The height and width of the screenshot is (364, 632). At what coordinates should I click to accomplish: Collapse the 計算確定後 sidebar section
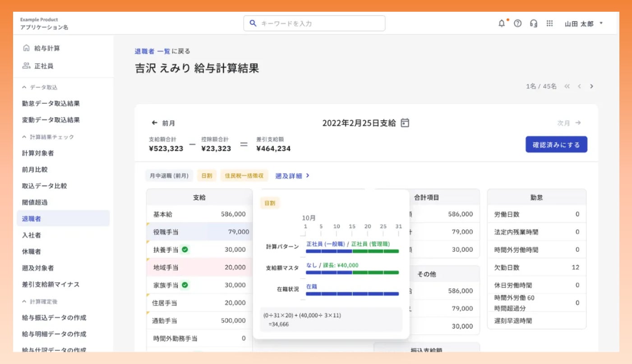click(24, 301)
